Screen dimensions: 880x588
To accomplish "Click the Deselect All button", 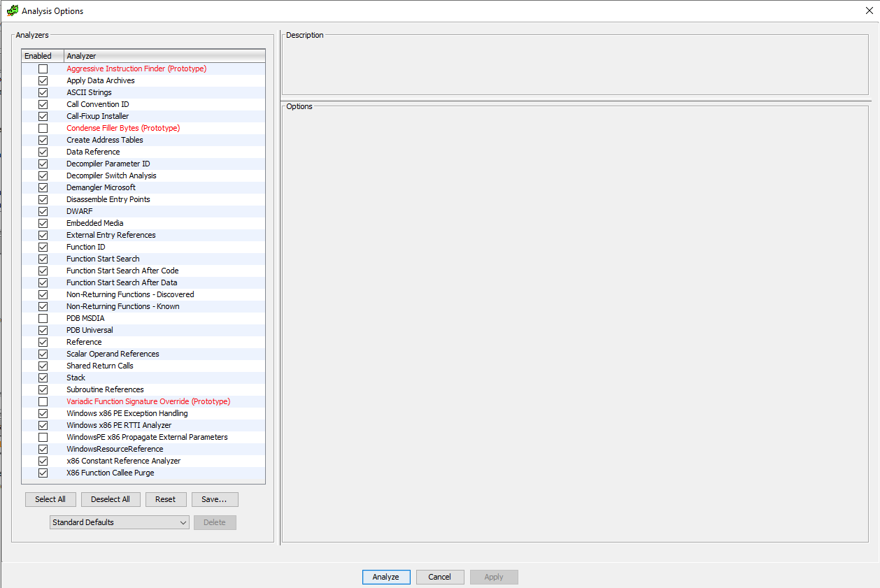I will [x=111, y=499].
